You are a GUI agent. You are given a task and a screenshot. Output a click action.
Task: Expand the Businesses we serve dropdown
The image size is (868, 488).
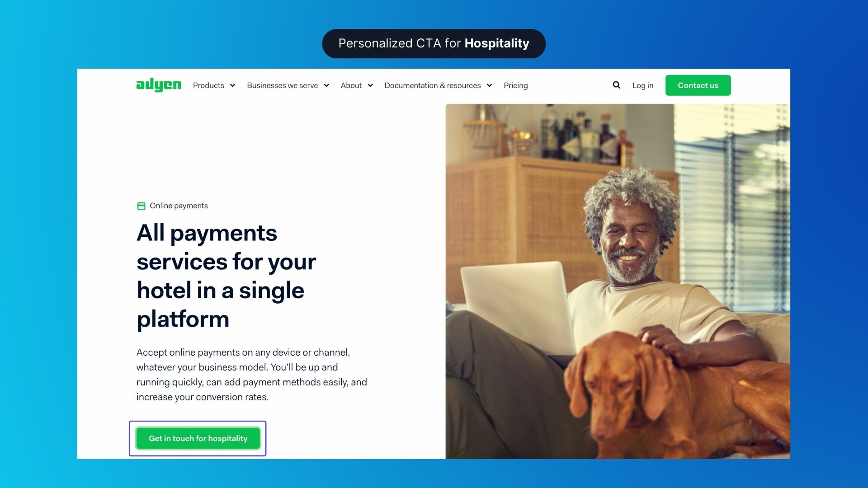point(288,85)
